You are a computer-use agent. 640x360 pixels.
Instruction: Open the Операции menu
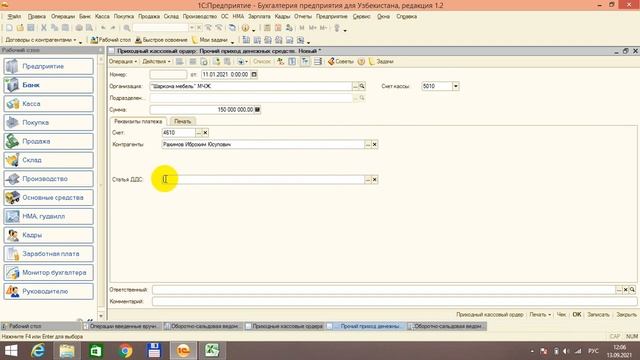[63, 17]
